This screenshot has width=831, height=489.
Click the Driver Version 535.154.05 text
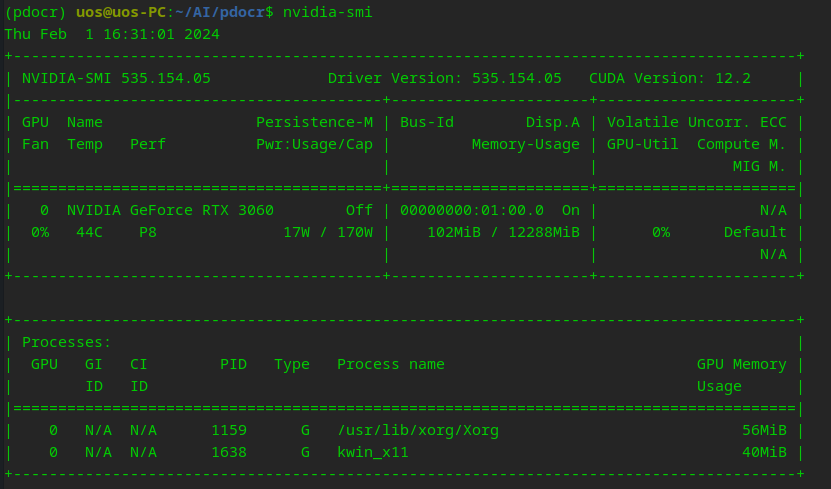[444, 78]
